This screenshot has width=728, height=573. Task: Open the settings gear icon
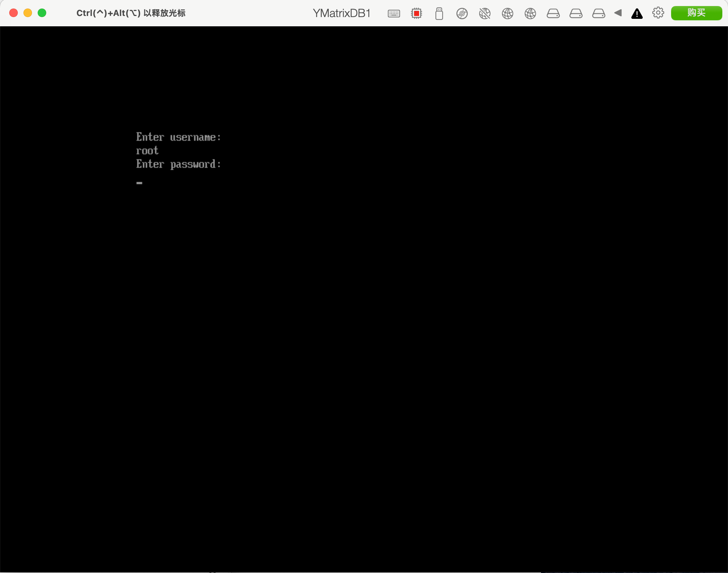point(658,13)
